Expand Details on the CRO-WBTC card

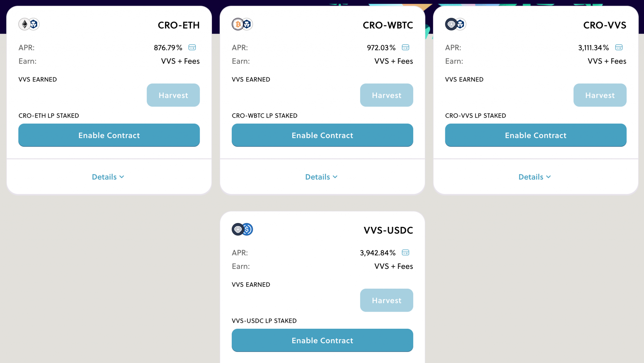[x=321, y=177]
